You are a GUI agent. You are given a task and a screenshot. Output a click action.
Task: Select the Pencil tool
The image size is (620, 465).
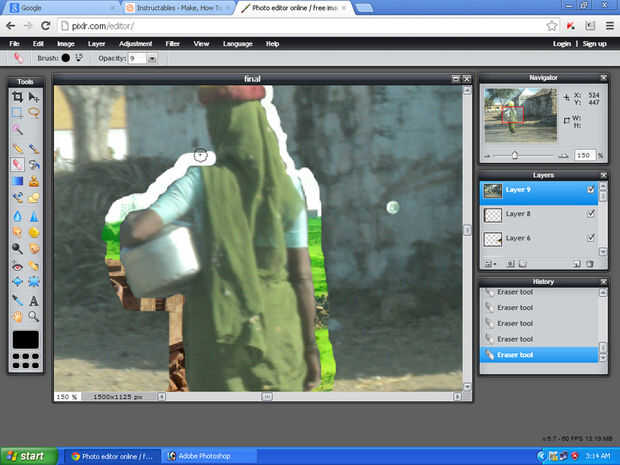click(17, 149)
